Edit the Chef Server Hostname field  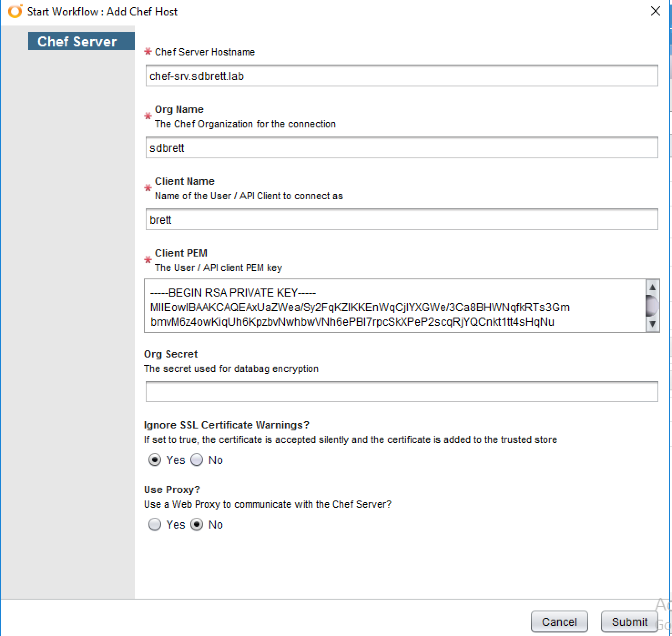402,76
